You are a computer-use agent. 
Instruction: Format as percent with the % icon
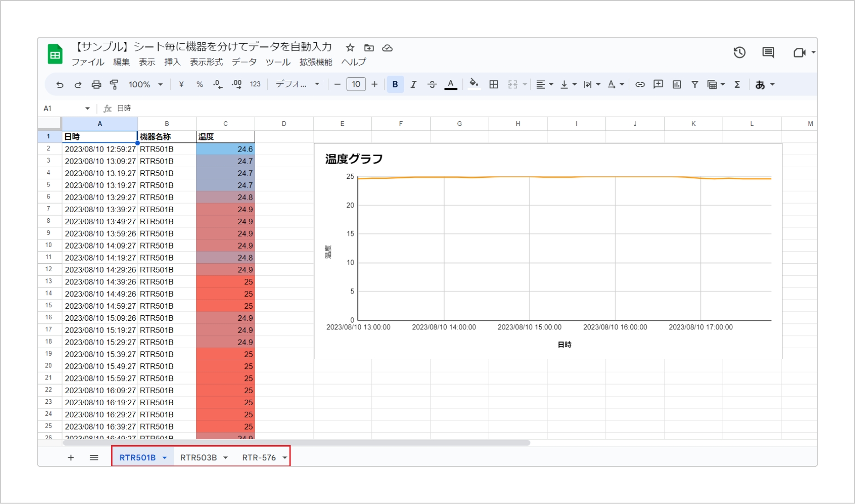coord(199,85)
